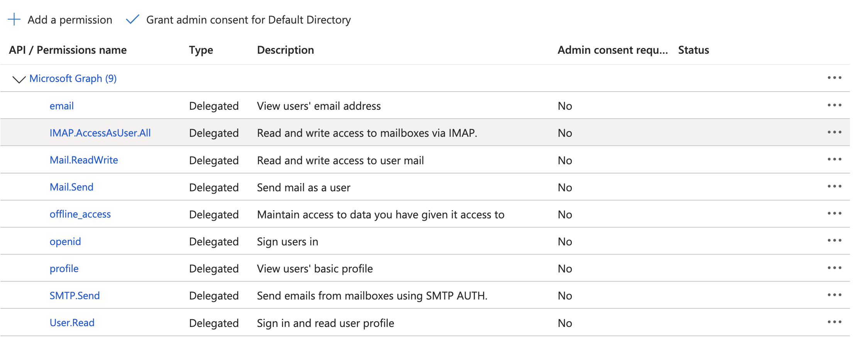Screen dimensions: 868x354
Task: Open ellipsis menu for Mail.ReadWrite row
Action: (834, 159)
